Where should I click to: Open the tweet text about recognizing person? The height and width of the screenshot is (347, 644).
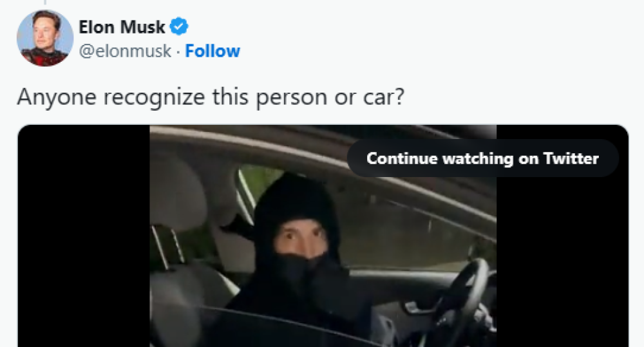click(211, 98)
